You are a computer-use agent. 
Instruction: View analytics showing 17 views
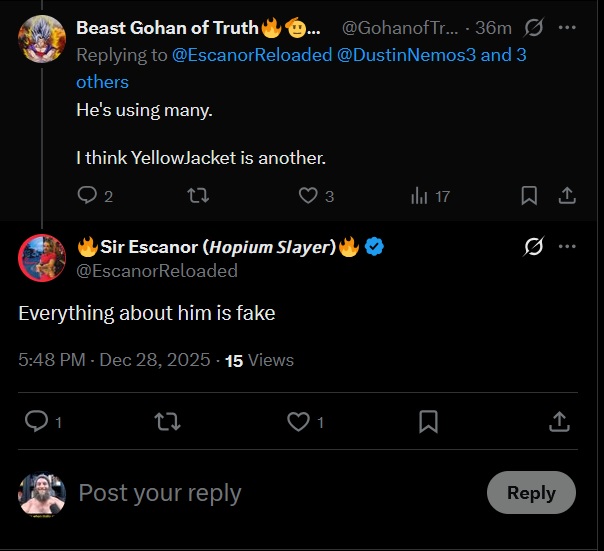pyautogui.click(x=420, y=196)
